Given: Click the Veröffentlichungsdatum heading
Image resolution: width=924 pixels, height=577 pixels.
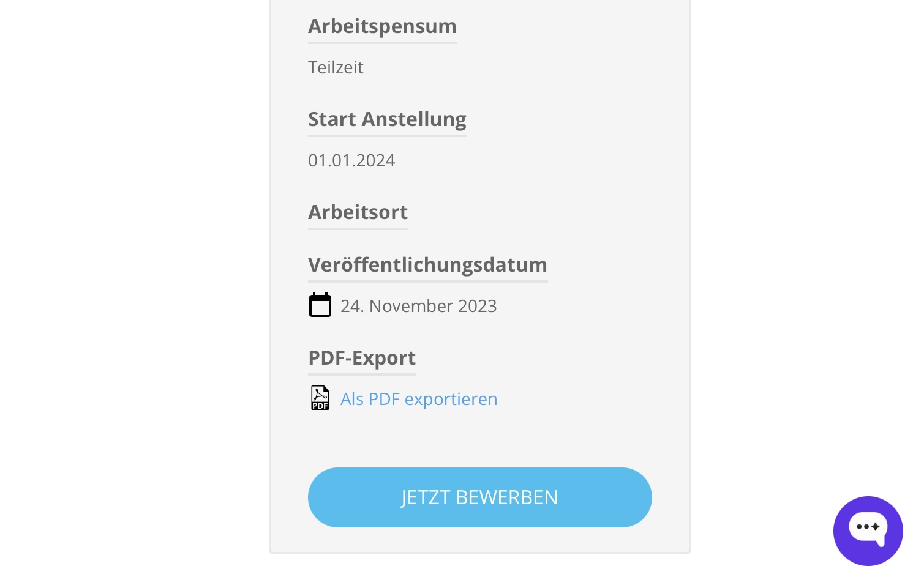Looking at the screenshot, I should 427,265.
